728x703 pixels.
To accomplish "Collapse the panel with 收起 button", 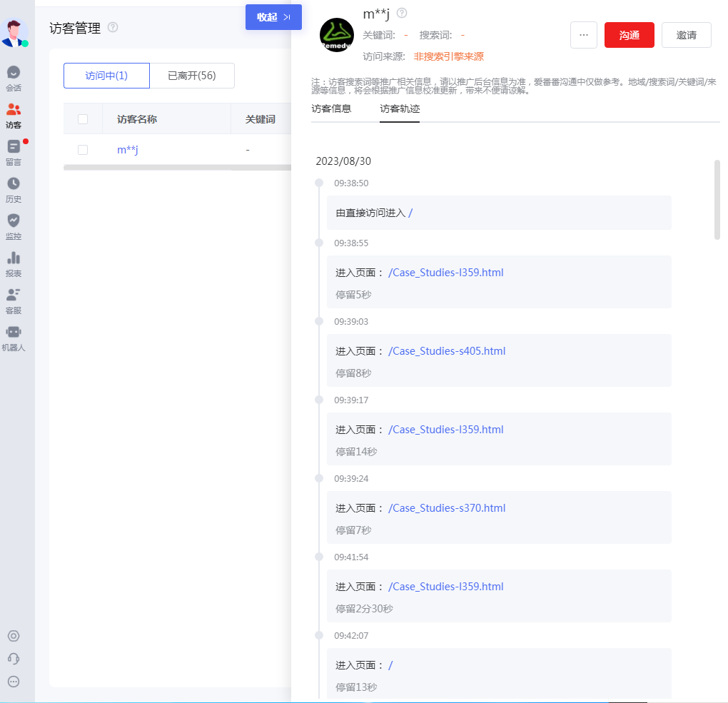I will (x=273, y=17).
